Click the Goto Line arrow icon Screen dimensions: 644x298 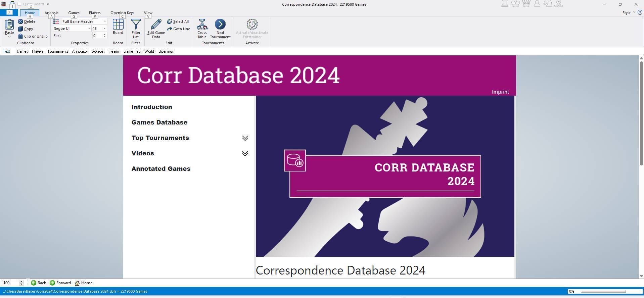coord(170,29)
